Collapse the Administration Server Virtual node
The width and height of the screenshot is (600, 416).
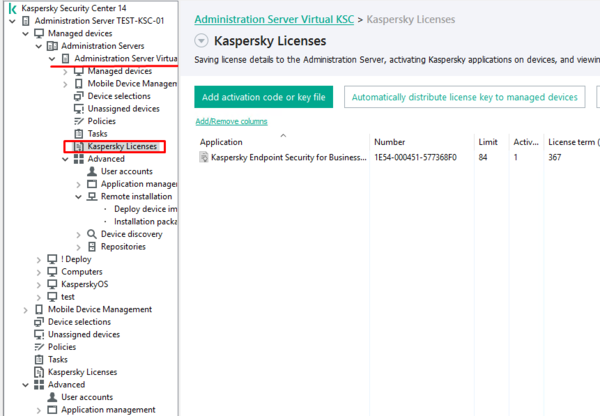pyautogui.click(x=52, y=59)
